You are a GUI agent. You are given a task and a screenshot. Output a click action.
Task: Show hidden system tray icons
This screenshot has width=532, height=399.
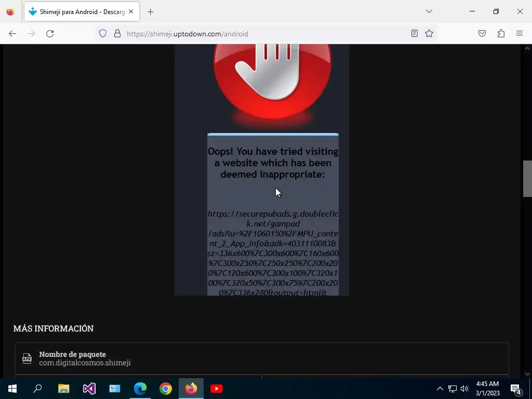pyautogui.click(x=440, y=389)
